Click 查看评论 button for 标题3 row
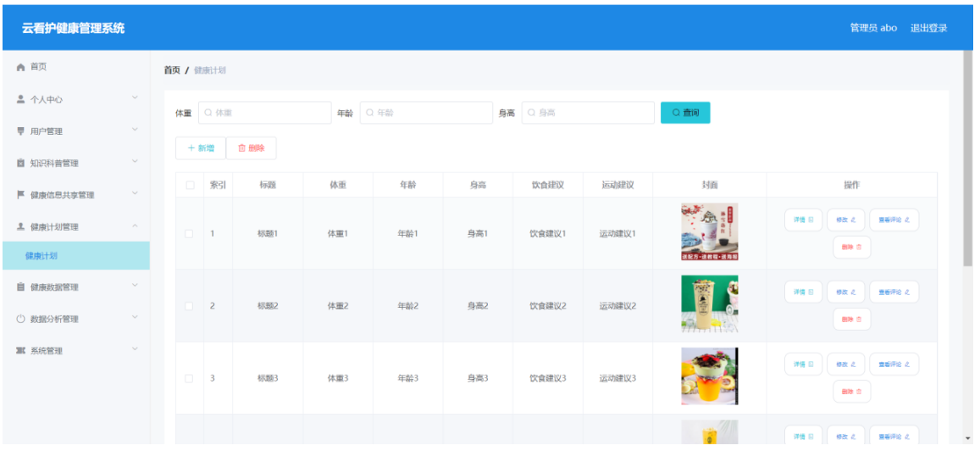The height and width of the screenshot is (451, 980). 894,364
